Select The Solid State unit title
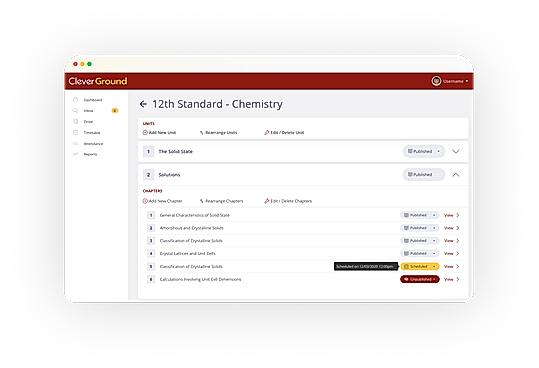The image size is (539, 368). 175,152
